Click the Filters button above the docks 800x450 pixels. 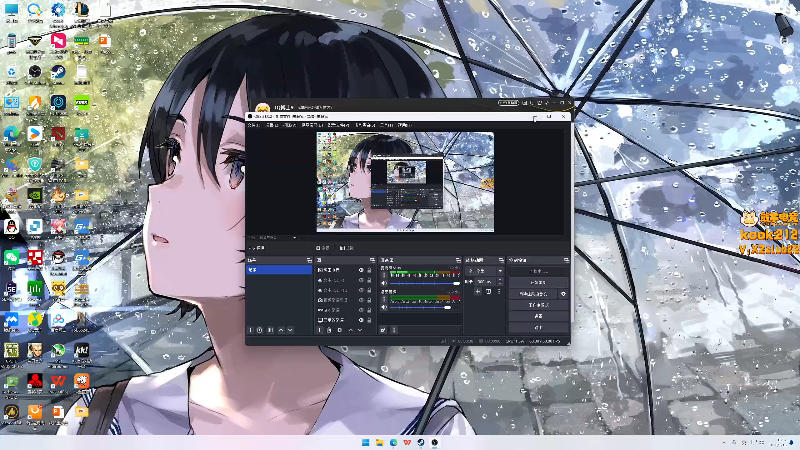click(x=346, y=248)
